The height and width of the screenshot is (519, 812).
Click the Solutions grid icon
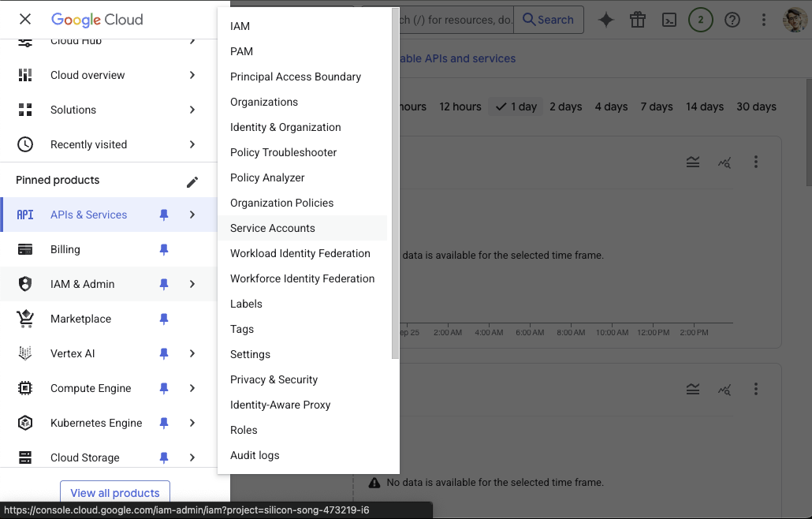(25, 110)
